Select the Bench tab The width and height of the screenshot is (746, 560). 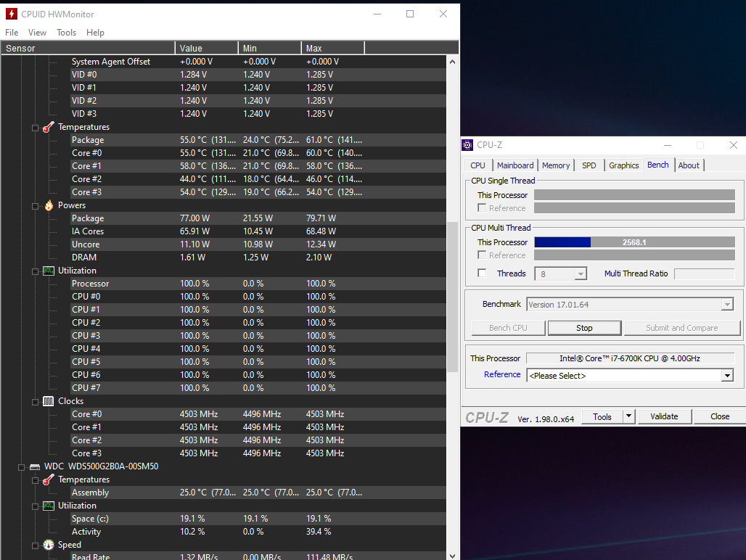point(658,165)
